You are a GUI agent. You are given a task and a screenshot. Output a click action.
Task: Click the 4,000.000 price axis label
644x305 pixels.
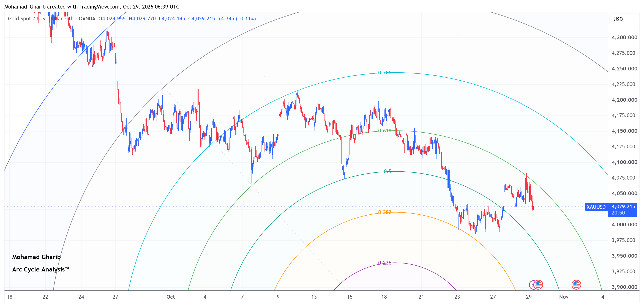[x=624, y=225]
